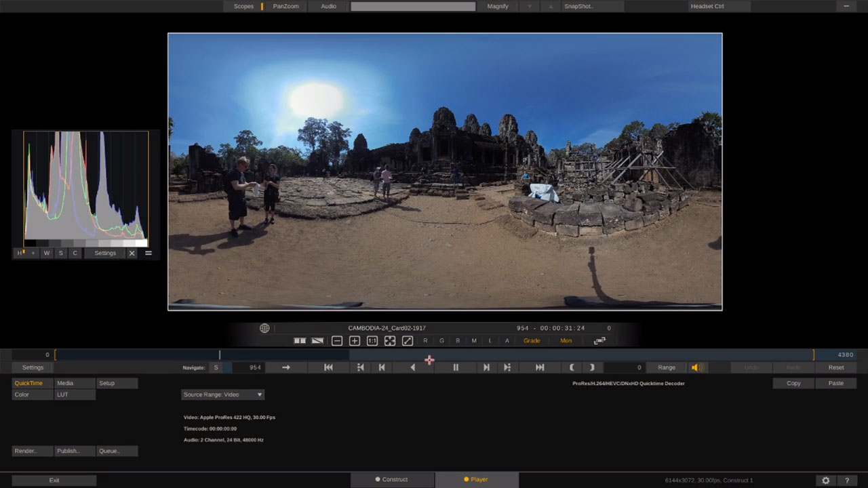Screen dimensions: 868x488
Task: Select the 1:1 zoom level icon
Action: tap(372, 341)
